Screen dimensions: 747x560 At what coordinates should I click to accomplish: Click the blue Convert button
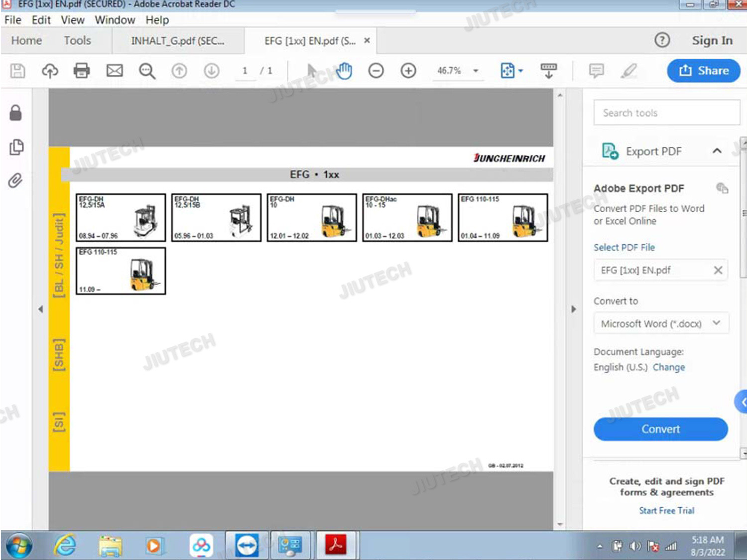[x=660, y=429]
